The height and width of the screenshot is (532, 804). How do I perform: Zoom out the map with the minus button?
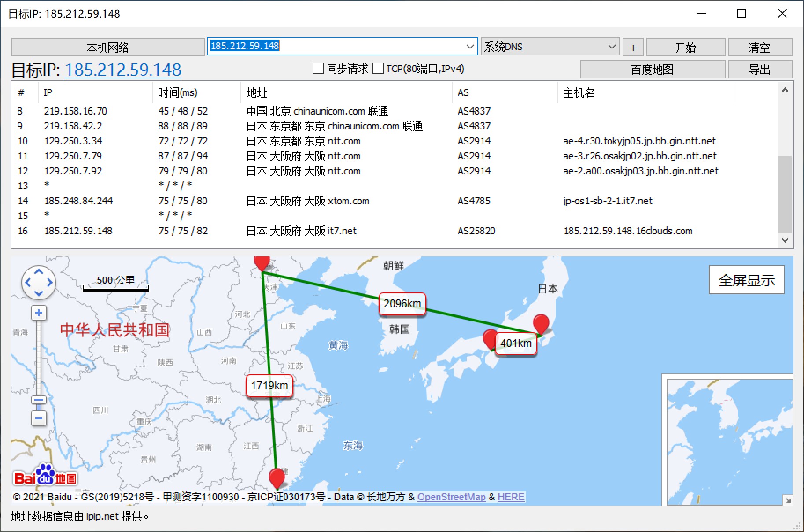pos(39,418)
